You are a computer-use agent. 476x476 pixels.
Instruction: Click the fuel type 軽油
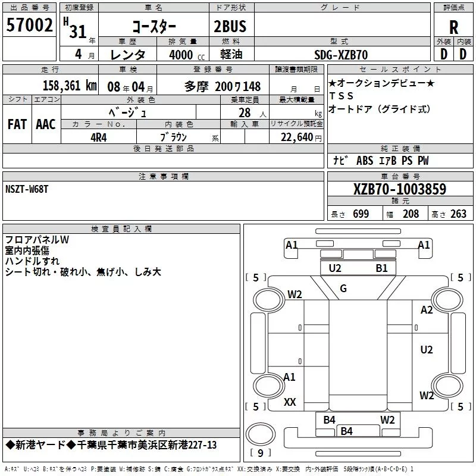point(231,54)
